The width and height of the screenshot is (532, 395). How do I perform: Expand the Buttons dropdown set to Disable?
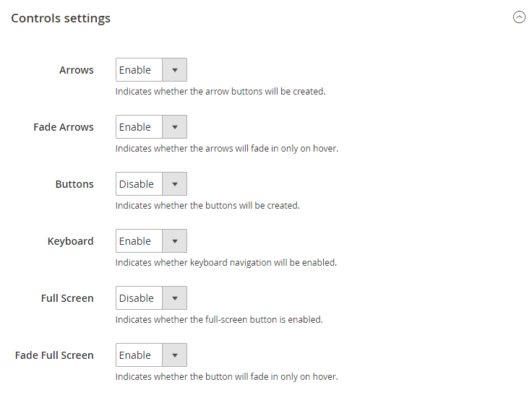point(151,183)
